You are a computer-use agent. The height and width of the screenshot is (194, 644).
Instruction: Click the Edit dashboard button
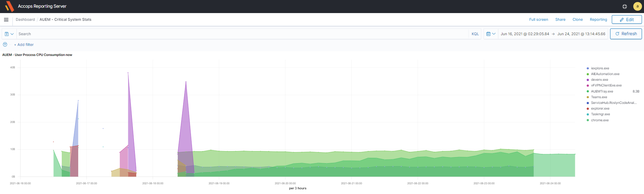click(x=627, y=19)
